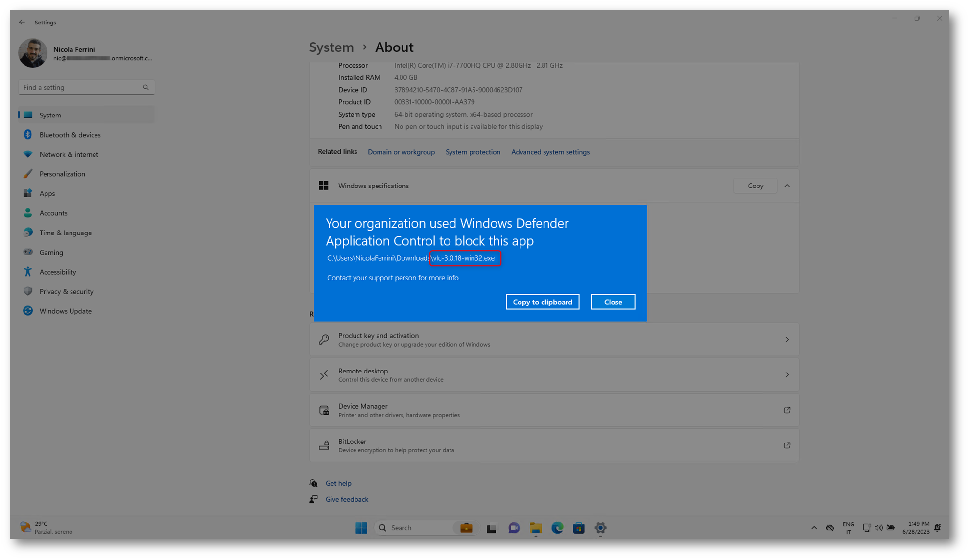Click the Remote desktop icon
This screenshot has width=970, height=560.
pyautogui.click(x=324, y=375)
